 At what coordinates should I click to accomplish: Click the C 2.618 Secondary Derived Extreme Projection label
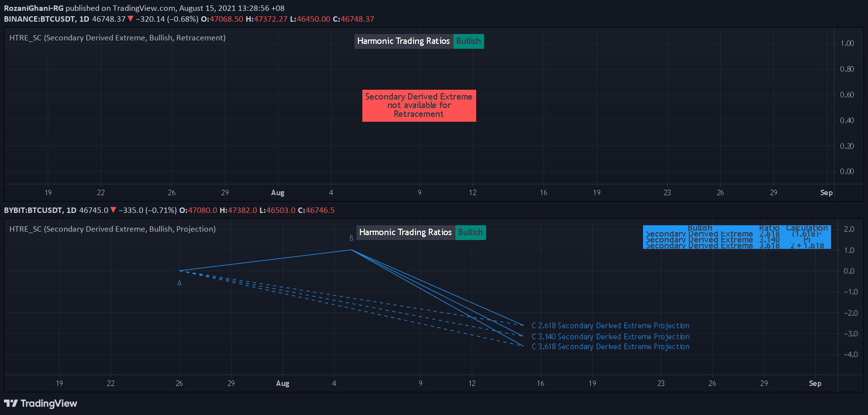coord(611,326)
